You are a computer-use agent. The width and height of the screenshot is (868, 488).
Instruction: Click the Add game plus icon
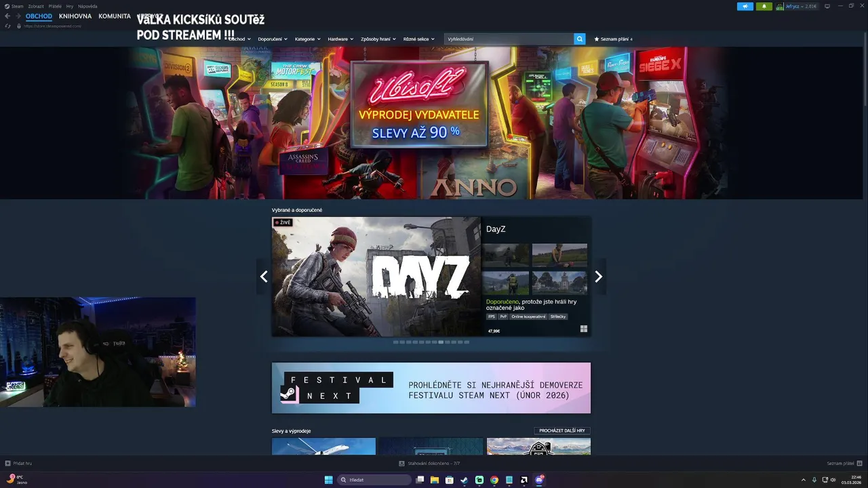tap(7, 464)
